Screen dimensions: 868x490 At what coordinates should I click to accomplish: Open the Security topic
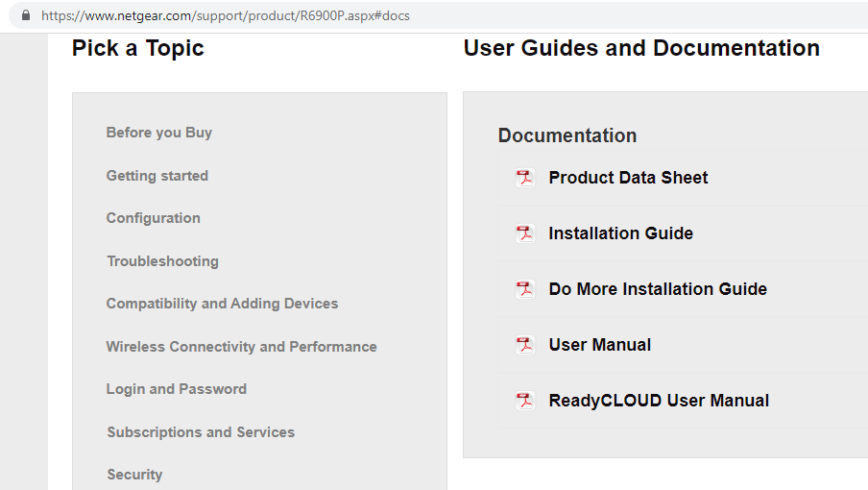click(134, 475)
